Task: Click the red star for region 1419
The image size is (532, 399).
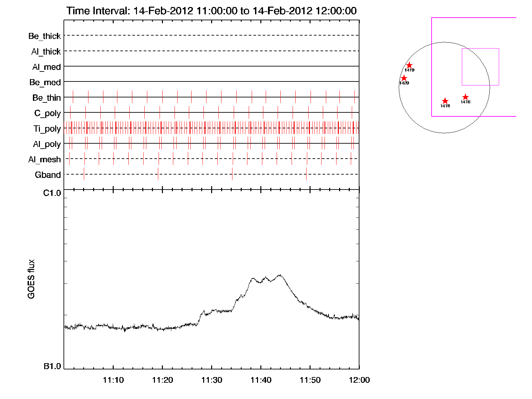Action: click(409, 66)
